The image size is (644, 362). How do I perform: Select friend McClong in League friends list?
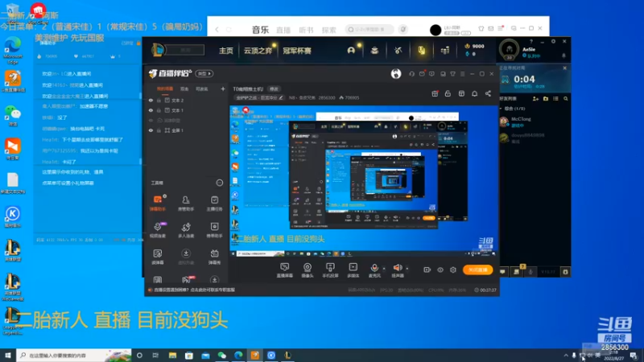pyautogui.click(x=534, y=122)
